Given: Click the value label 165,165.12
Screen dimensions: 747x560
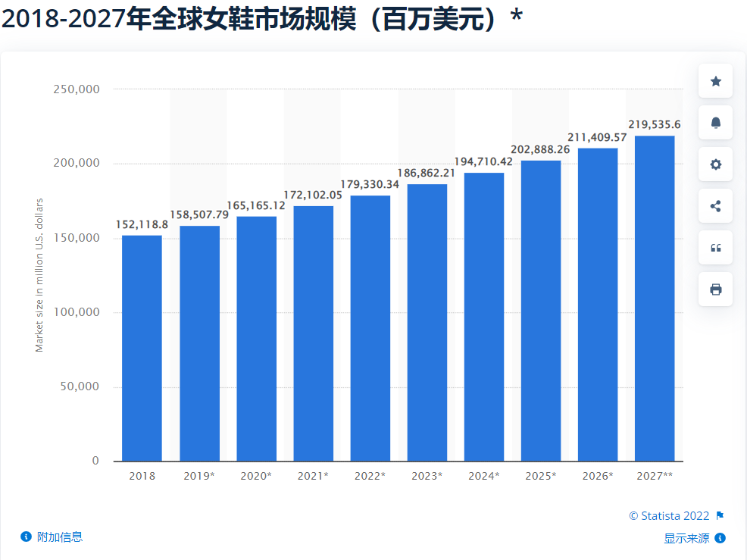Looking at the screenshot, I should coord(256,205).
